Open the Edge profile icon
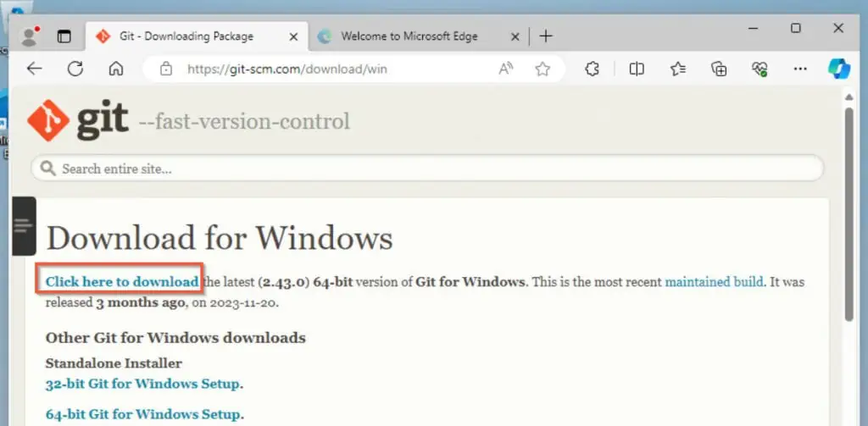Viewport: 868px width, 426px height. click(x=30, y=36)
